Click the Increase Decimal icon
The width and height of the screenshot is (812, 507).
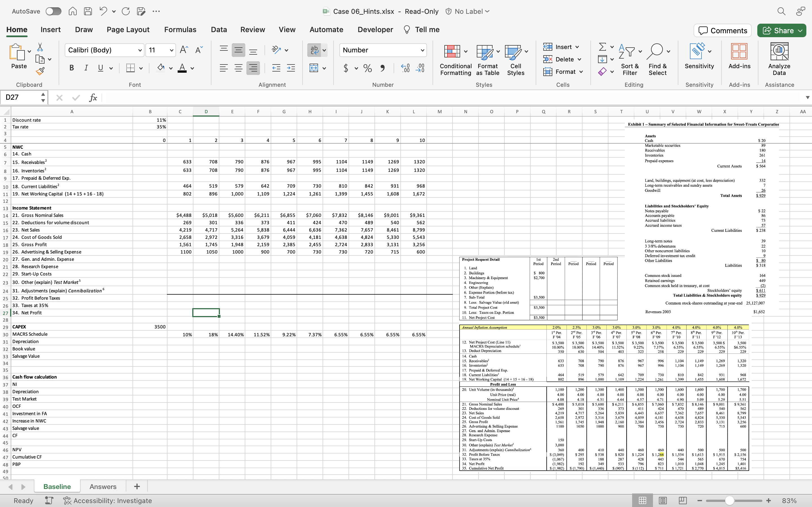coord(404,68)
